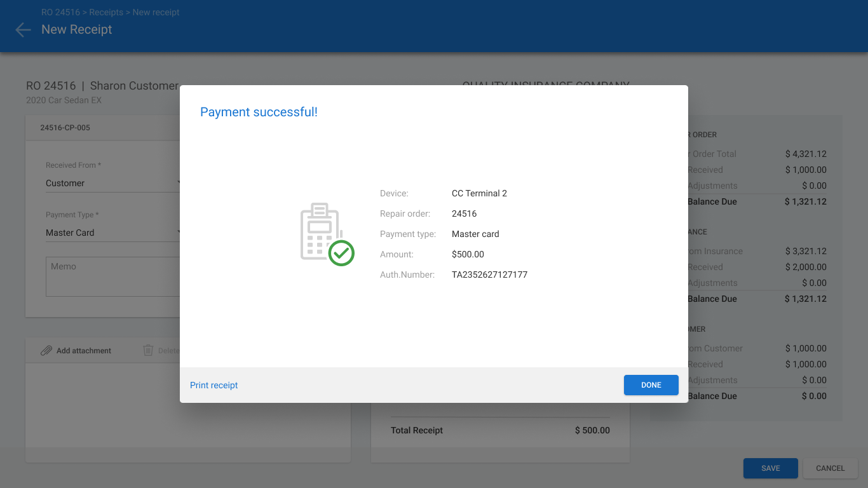Click the Auth Number value TA2352627127177
The height and width of the screenshot is (488, 868).
pos(489,274)
